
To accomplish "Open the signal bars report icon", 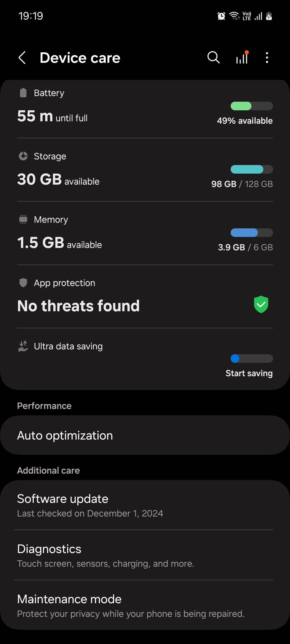I will [x=242, y=57].
